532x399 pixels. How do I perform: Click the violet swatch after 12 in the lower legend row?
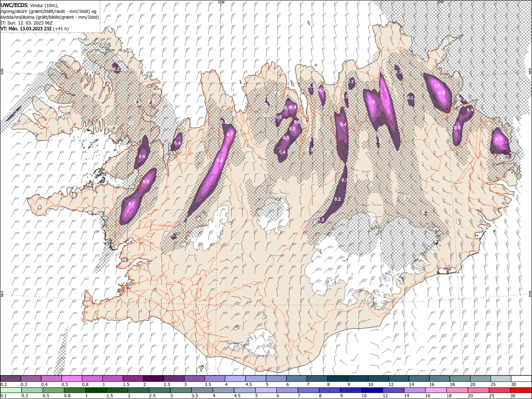[393, 390]
